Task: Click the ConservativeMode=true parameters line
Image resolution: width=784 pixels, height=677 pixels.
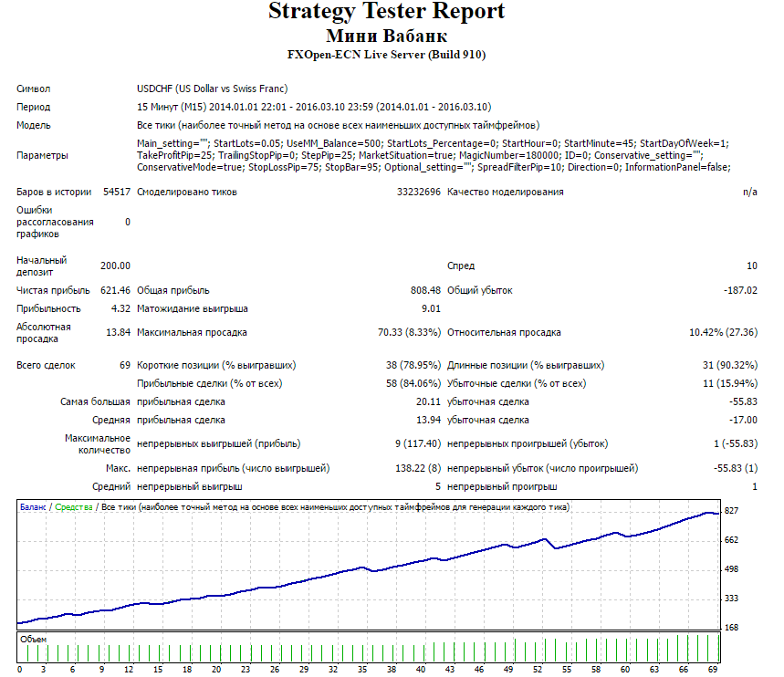Action: (434, 168)
